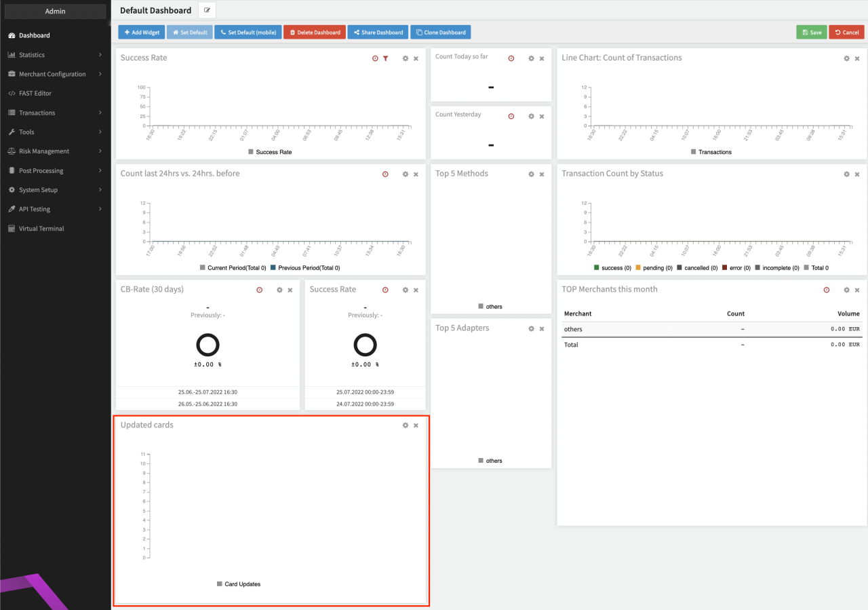The width and height of the screenshot is (868, 610).
Task: Click Clone Dashboard button
Action: pyautogui.click(x=440, y=33)
